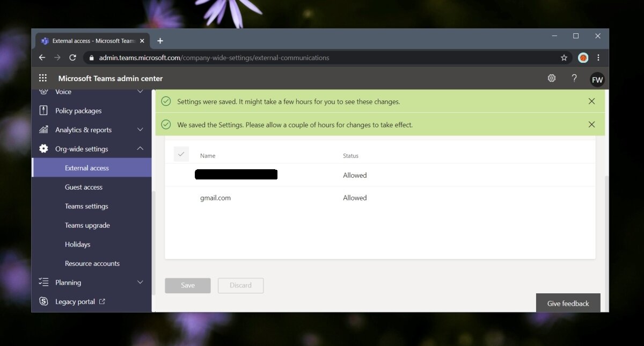The image size is (644, 346).
Task: Open the Give feedback button
Action: (568, 303)
